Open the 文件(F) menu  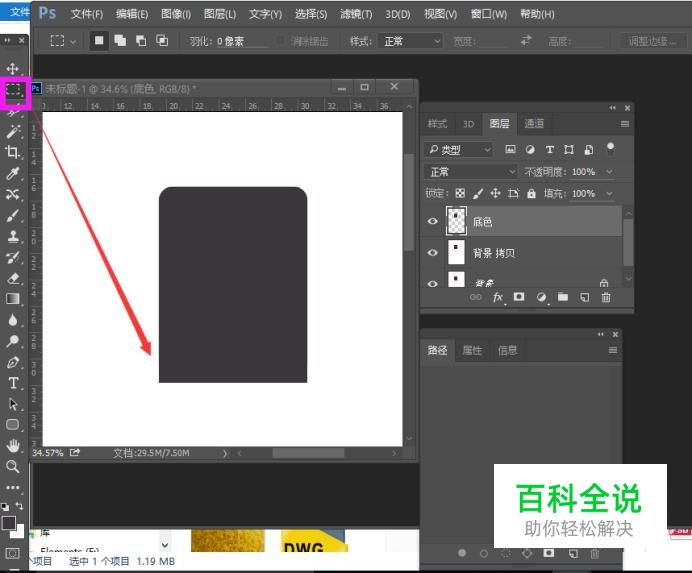[x=87, y=14]
